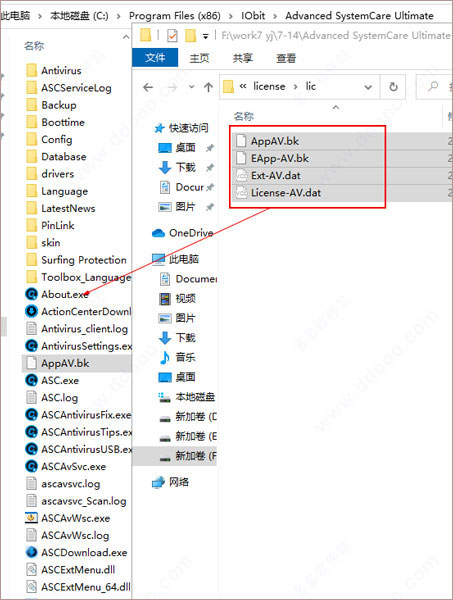The height and width of the screenshot is (600, 453).
Task: Expand chevron after 'Program Files (x86)'
Action: point(231,16)
